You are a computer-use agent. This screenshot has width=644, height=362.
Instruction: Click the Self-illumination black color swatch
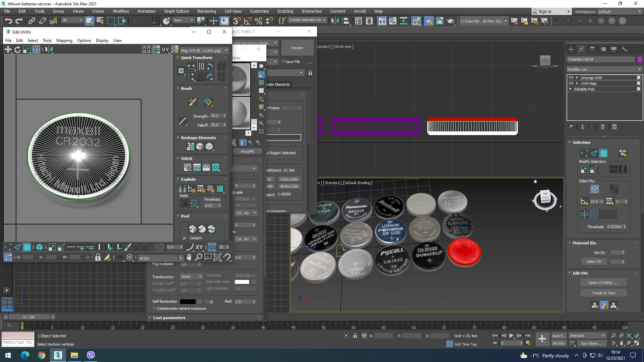pyautogui.click(x=187, y=302)
